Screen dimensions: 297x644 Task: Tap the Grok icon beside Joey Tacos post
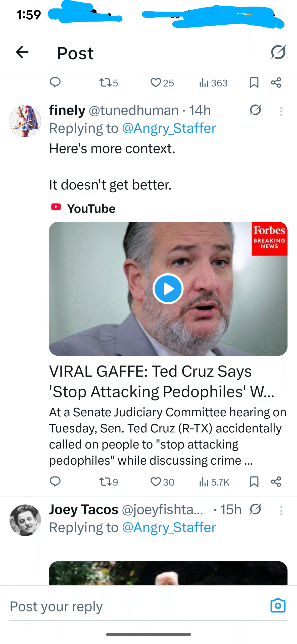point(256,509)
